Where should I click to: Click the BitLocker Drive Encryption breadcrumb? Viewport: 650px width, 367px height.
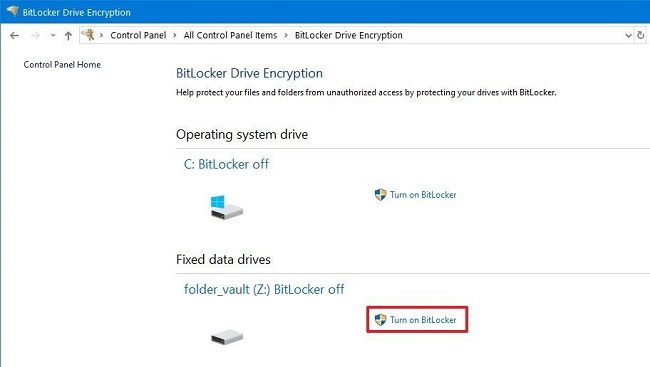click(349, 35)
